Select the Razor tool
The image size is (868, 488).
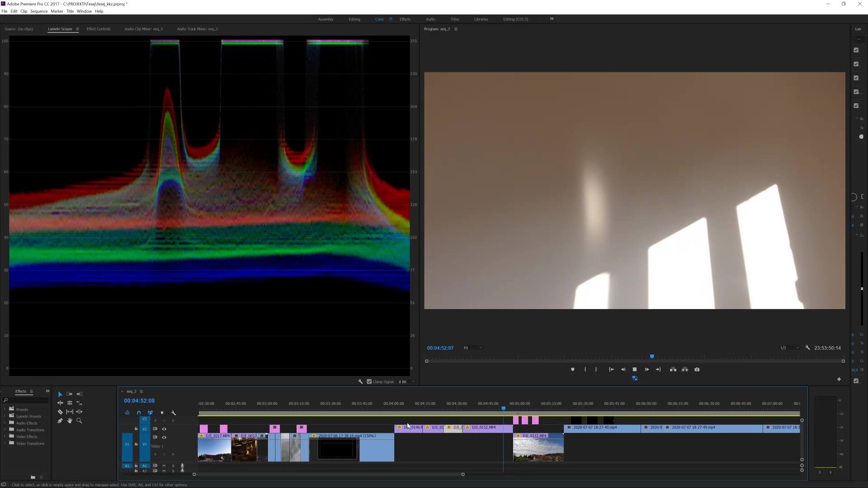tap(60, 412)
